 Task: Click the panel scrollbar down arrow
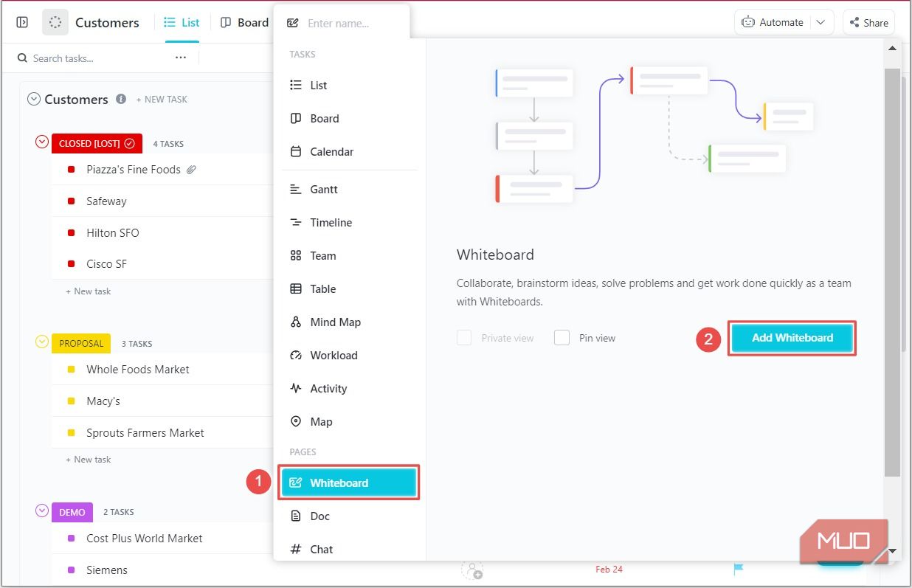[x=892, y=550]
